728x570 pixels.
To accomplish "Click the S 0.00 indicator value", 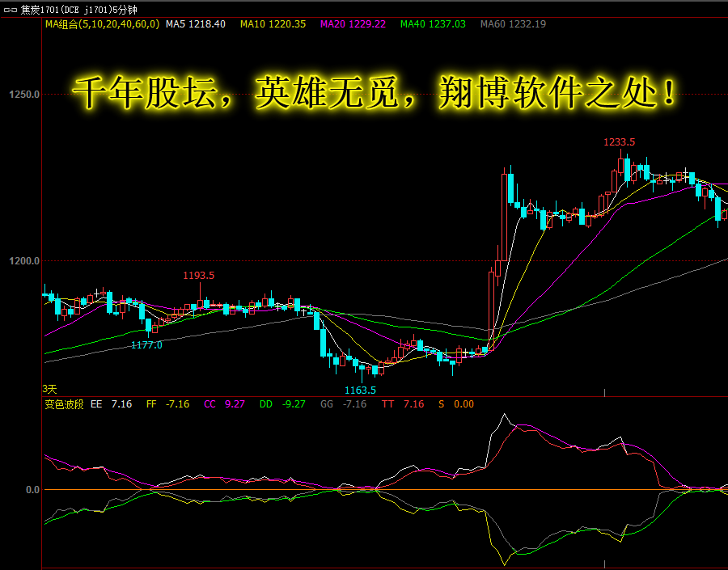I will point(456,404).
